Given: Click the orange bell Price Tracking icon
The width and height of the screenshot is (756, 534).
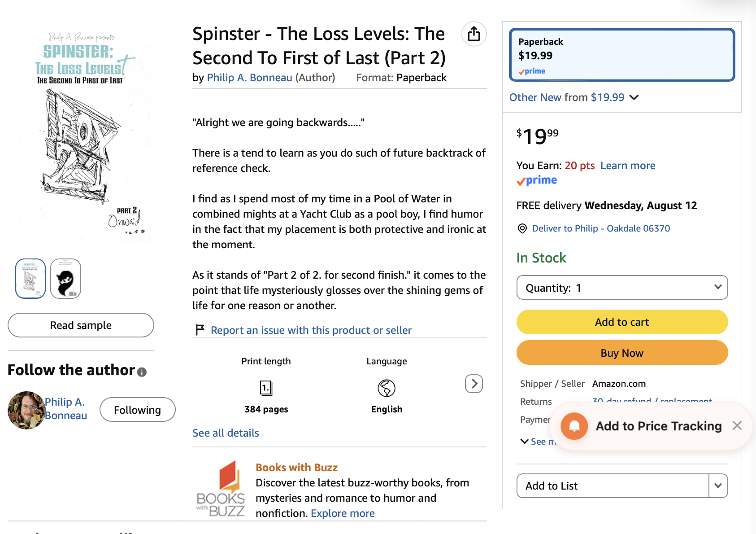Looking at the screenshot, I should (574, 426).
